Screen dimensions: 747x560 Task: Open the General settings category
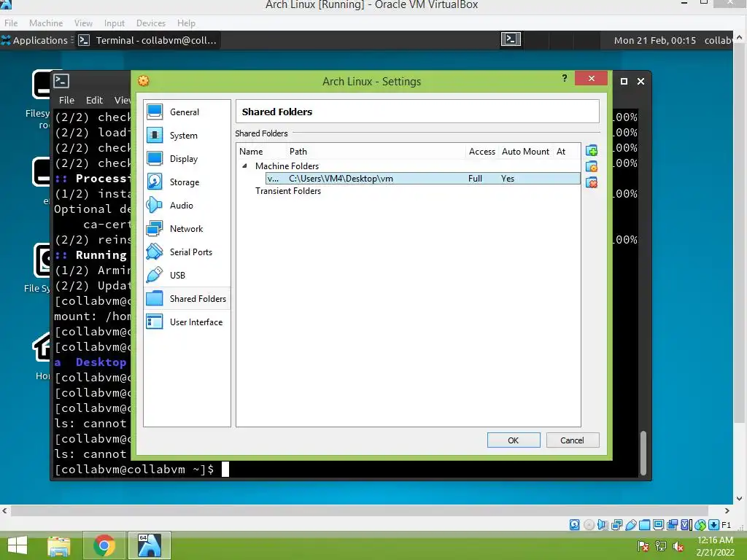click(x=186, y=112)
